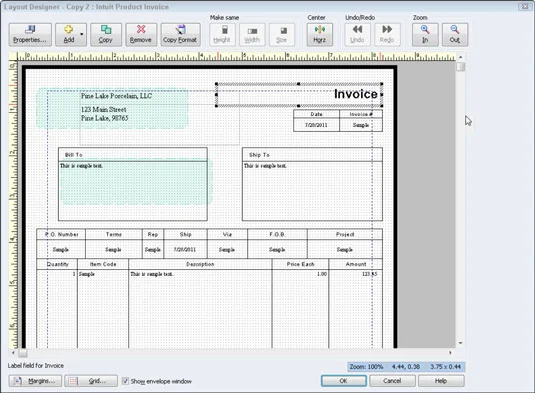Click the Add toolbar button
Screen dimensions: 535x393
(69, 34)
